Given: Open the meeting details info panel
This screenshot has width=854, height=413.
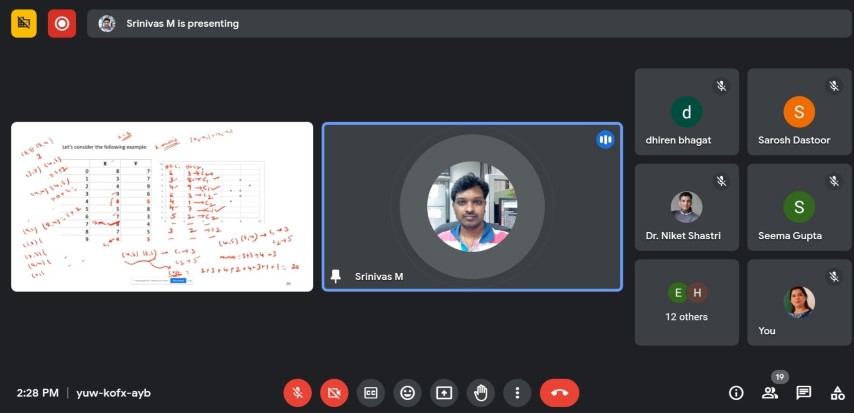Looking at the screenshot, I should pos(736,393).
